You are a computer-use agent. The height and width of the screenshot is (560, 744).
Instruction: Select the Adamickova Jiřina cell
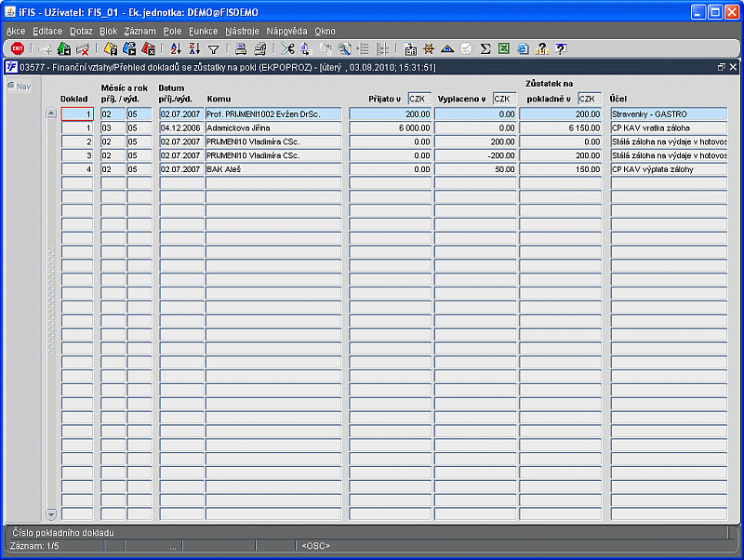point(273,127)
